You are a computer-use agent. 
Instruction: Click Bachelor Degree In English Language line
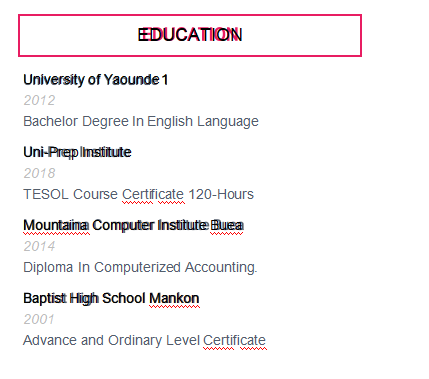point(141,122)
